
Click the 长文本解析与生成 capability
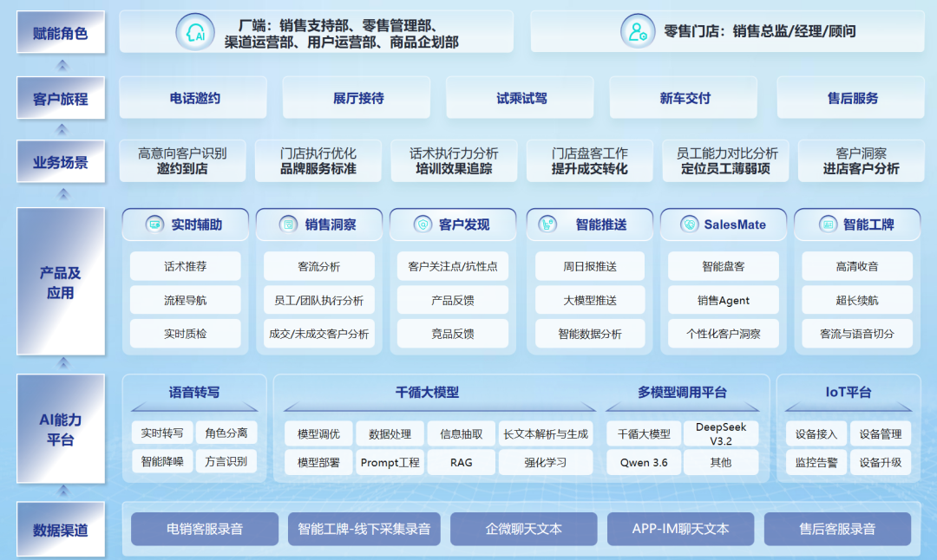pyautogui.click(x=546, y=434)
